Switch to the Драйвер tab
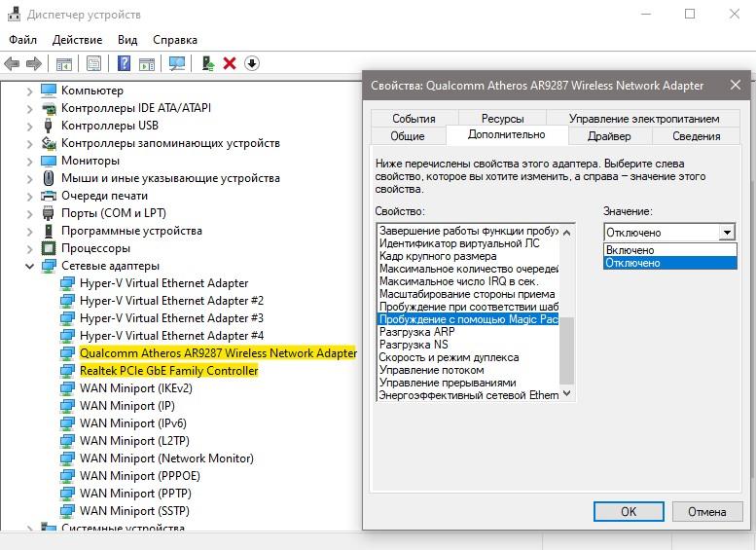The image size is (756, 550). coord(609,136)
